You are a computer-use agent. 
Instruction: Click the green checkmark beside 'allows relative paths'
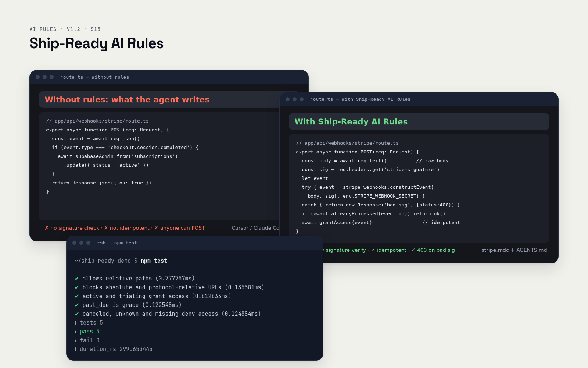click(77, 279)
